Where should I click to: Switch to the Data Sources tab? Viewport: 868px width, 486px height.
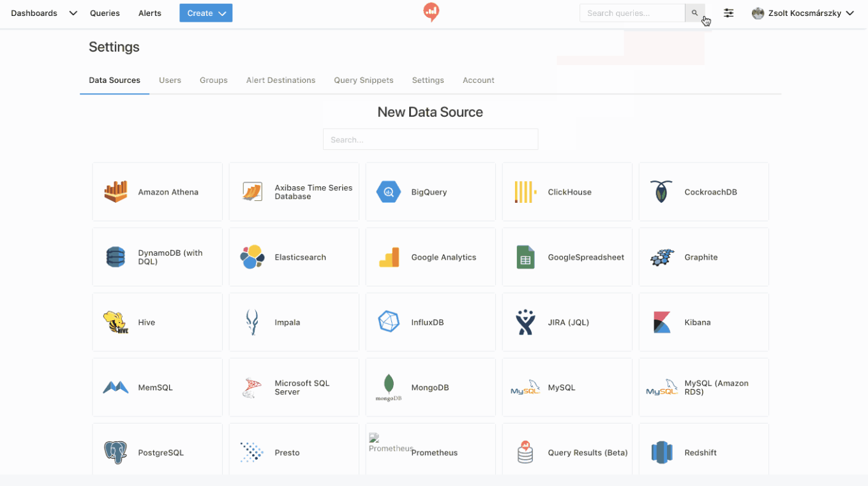(114, 80)
